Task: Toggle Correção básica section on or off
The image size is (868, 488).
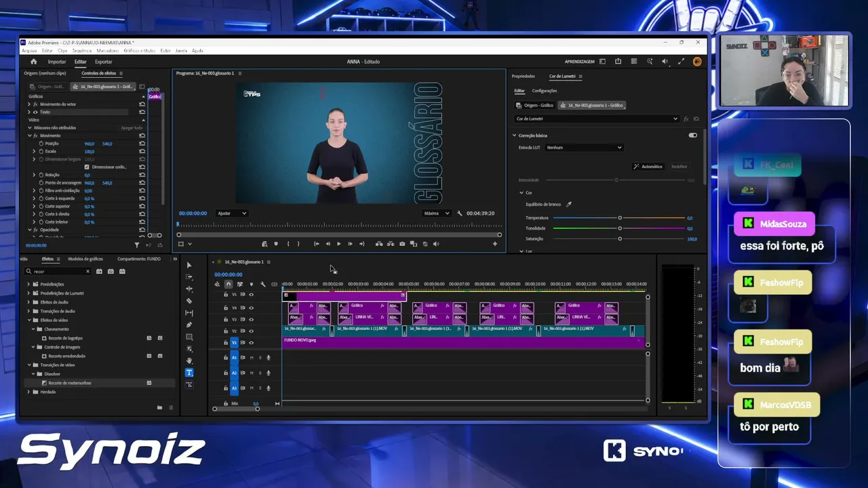Action: 692,136
